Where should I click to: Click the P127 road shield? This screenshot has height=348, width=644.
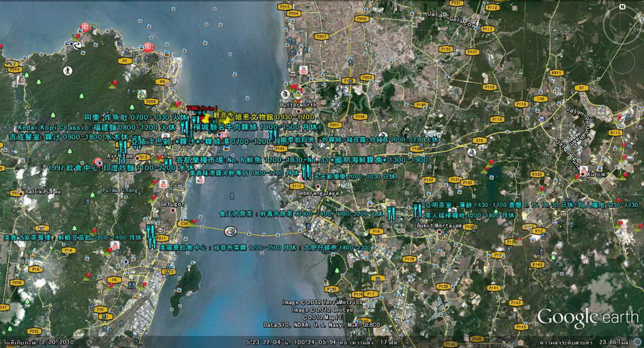point(472,52)
